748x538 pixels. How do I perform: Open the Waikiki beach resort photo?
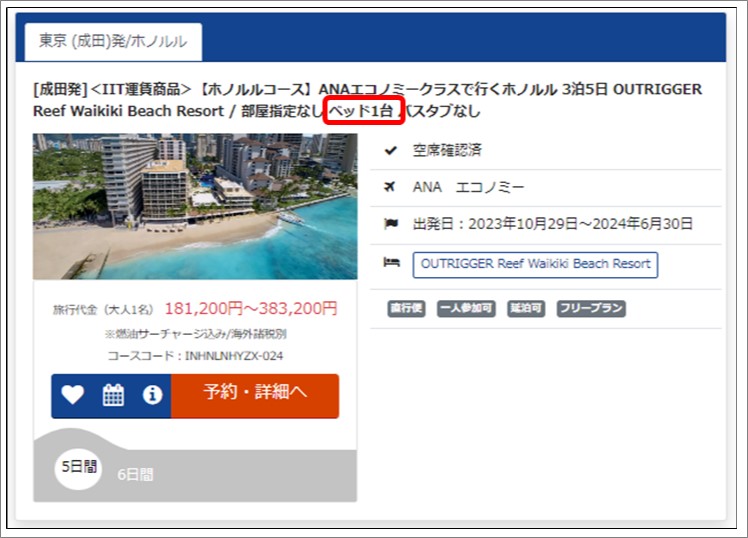(x=195, y=207)
